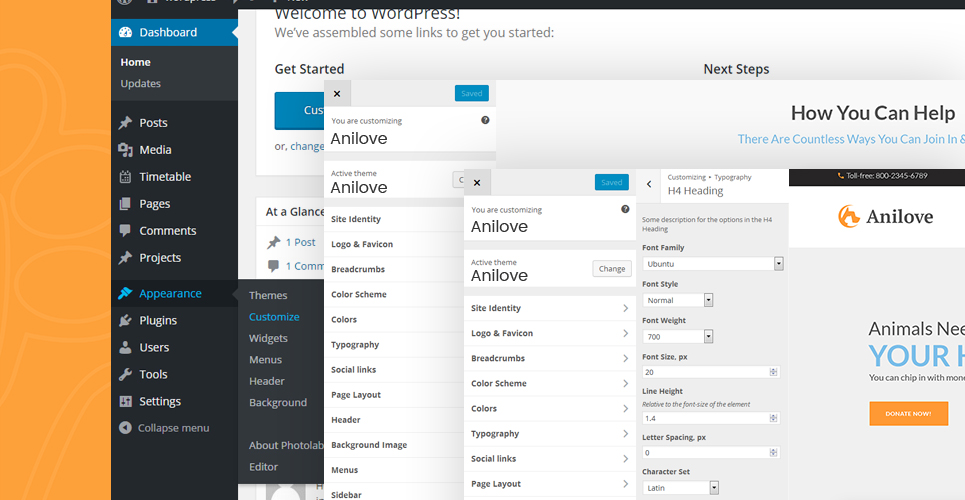Open Home under Dashboard

pos(135,62)
